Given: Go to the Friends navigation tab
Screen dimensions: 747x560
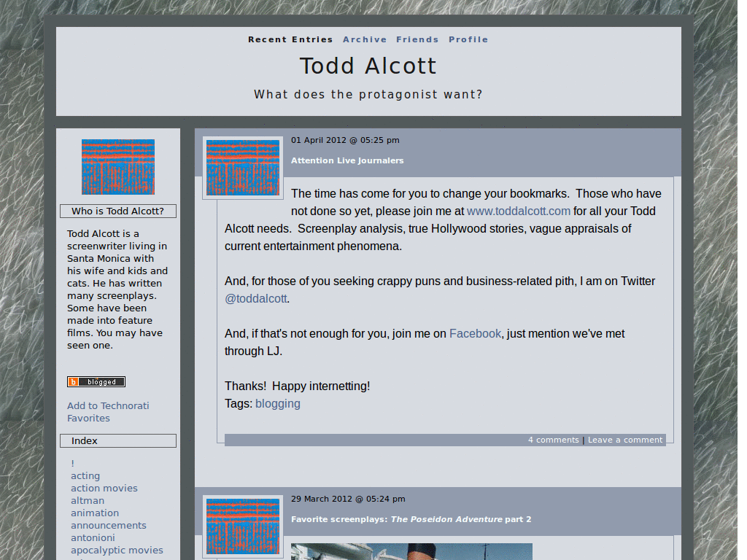Looking at the screenshot, I should (x=417, y=39).
